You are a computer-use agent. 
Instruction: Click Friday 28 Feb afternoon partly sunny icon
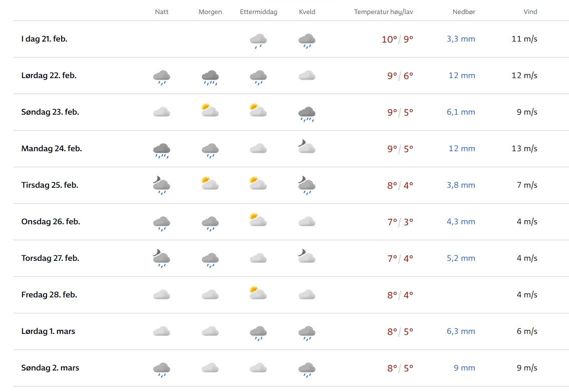click(258, 293)
